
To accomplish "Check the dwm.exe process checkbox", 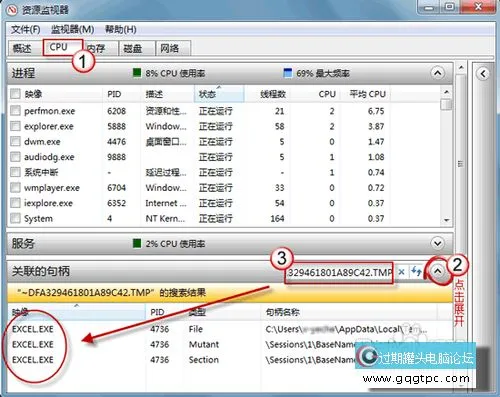I will (x=15, y=141).
